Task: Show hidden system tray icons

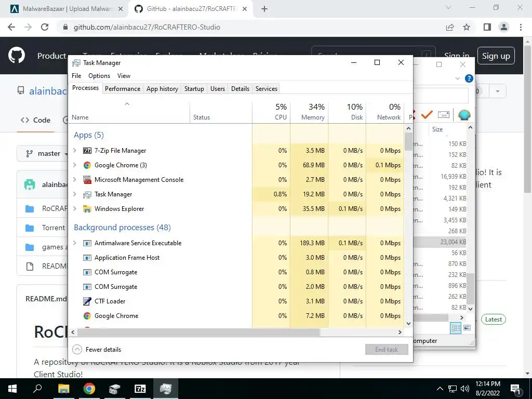Action: pos(440,389)
